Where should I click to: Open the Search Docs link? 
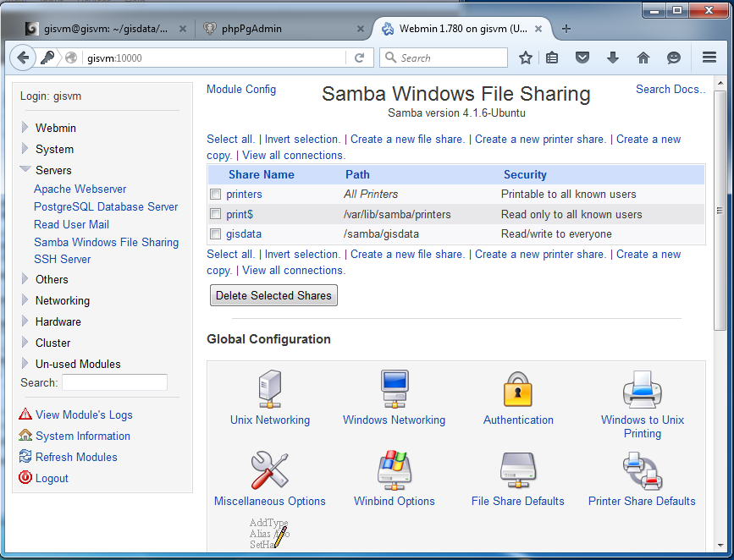point(671,90)
